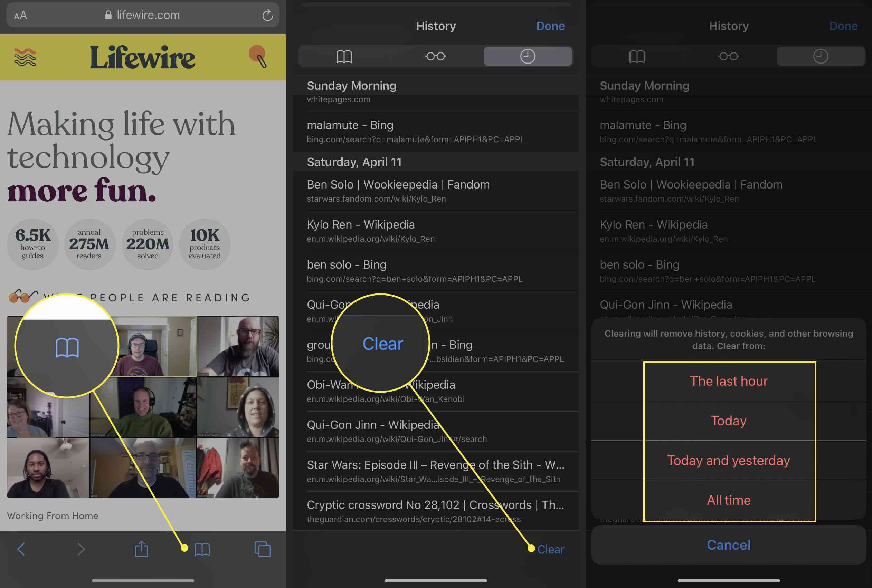872x588 pixels.
Task: Click malamute - Bing in right panel
Action: pos(729,132)
